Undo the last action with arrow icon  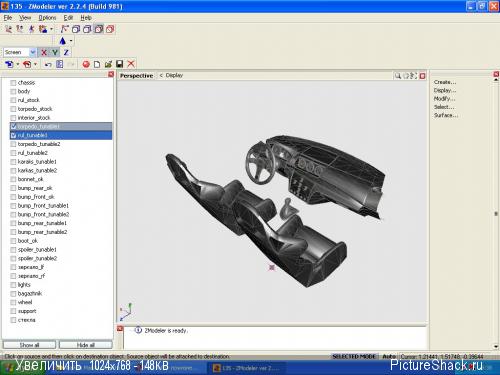pos(48,64)
